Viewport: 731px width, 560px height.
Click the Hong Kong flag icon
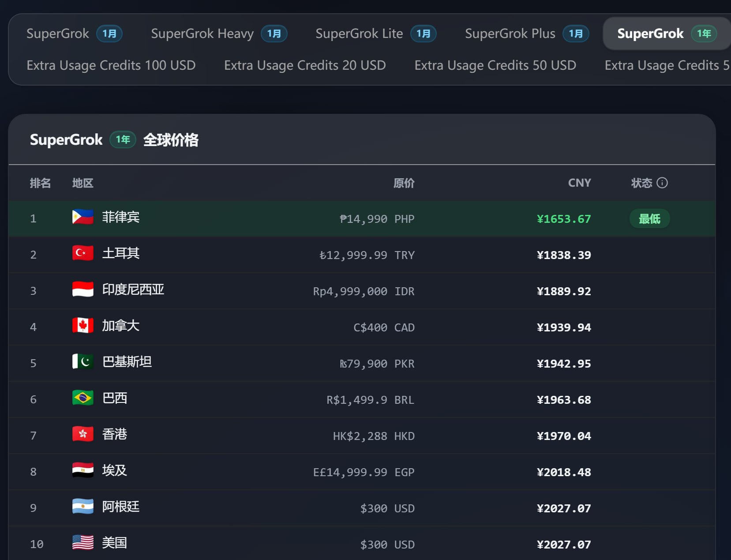tap(83, 434)
